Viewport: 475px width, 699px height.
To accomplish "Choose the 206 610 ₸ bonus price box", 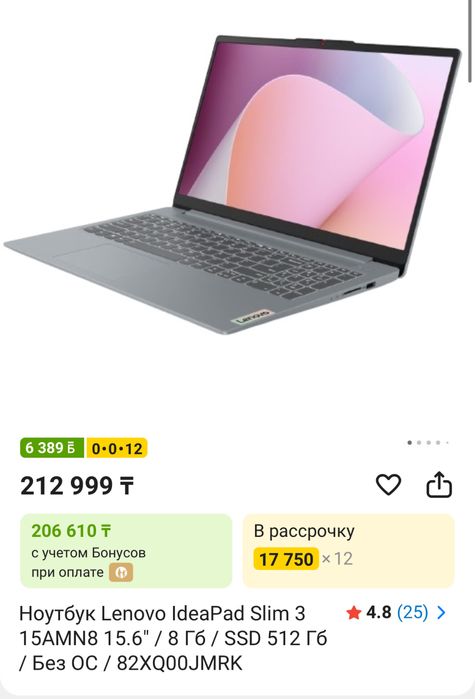I will [x=126, y=551].
